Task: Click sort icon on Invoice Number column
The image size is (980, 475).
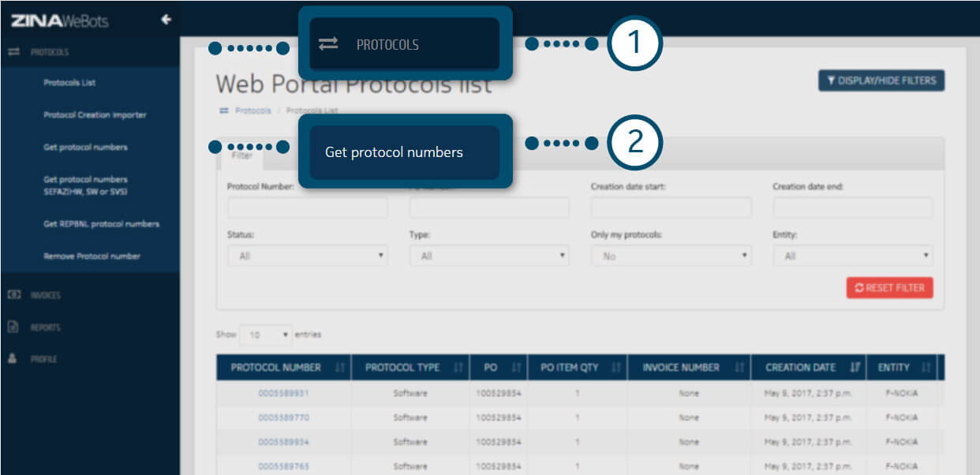Action: (739, 368)
